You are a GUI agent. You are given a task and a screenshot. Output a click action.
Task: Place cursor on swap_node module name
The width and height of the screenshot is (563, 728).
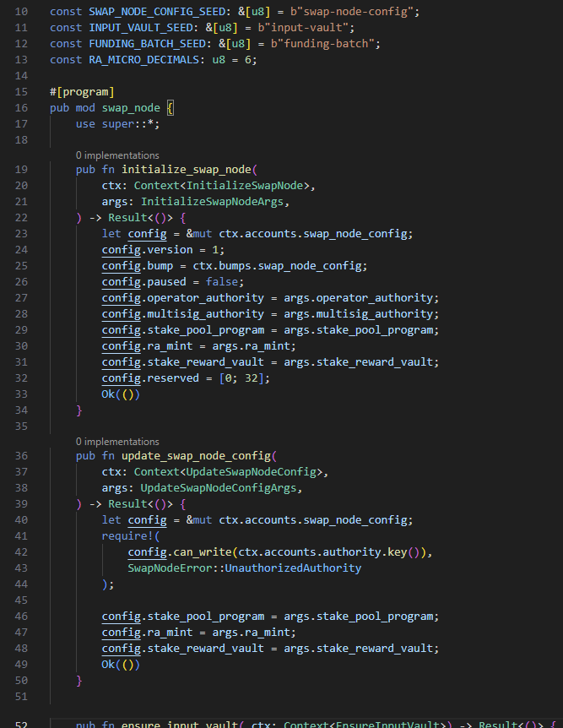[x=131, y=108]
